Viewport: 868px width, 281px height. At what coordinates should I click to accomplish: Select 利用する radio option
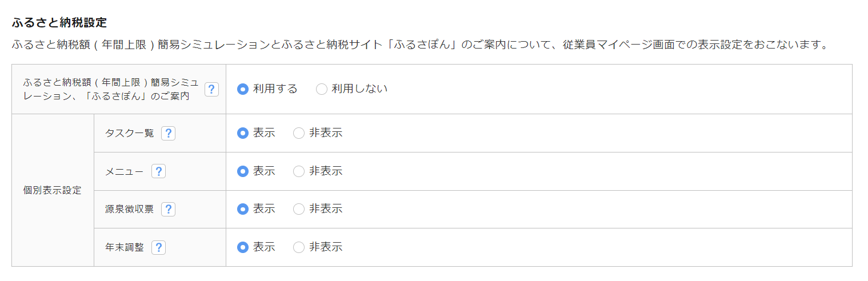tap(243, 89)
